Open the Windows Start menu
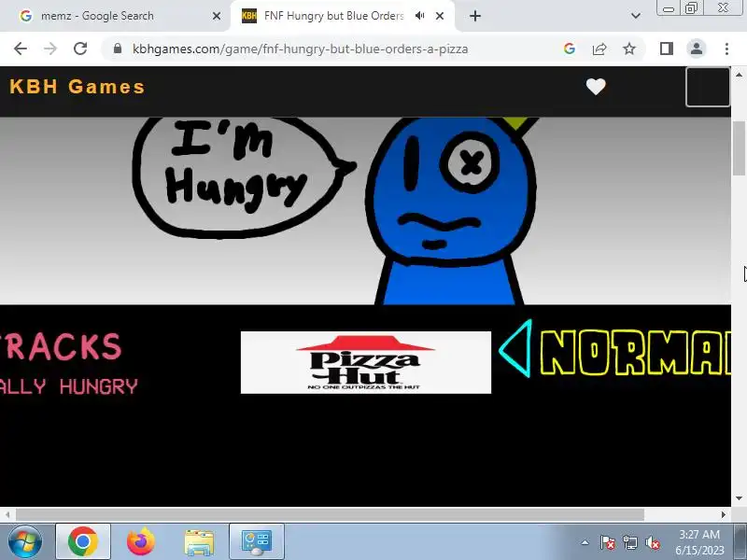747x560 pixels. pos(24,542)
